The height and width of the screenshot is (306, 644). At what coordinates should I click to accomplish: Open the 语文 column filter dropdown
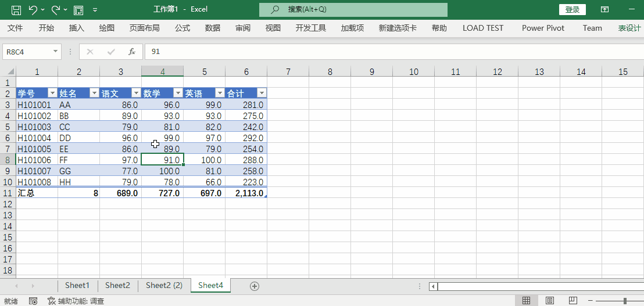[x=136, y=93]
